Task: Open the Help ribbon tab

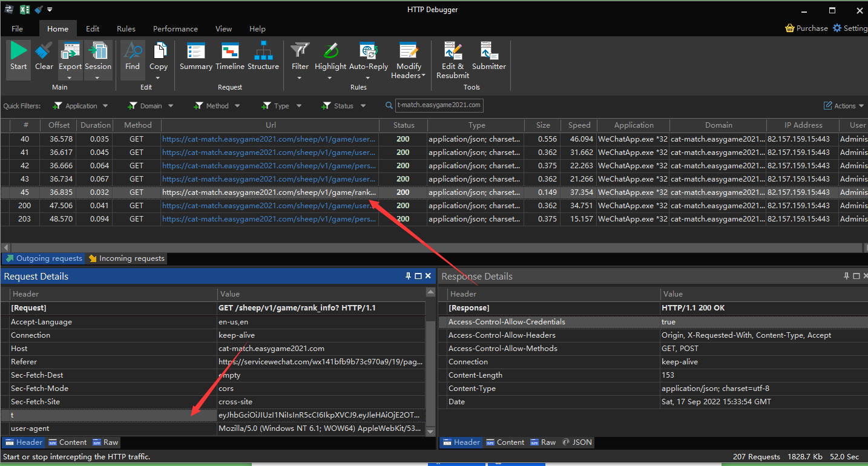Action: coord(257,28)
